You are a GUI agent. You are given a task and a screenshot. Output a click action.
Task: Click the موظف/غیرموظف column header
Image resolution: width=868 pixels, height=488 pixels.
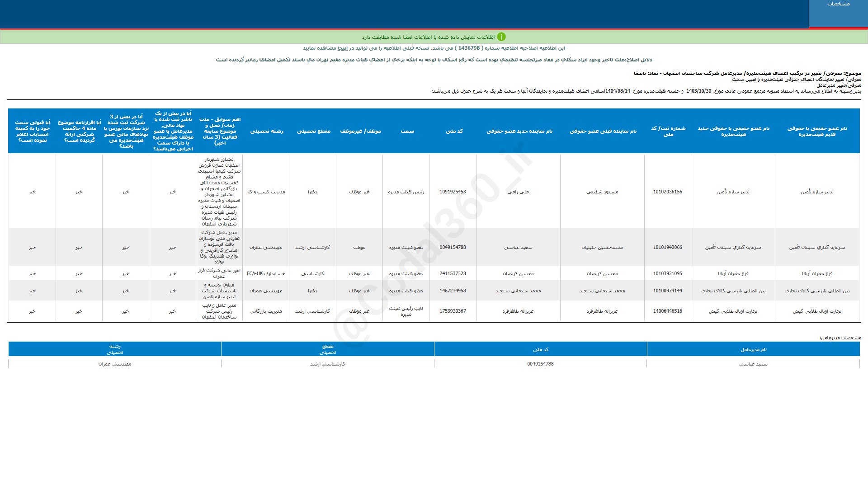click(x=360, y=131)
